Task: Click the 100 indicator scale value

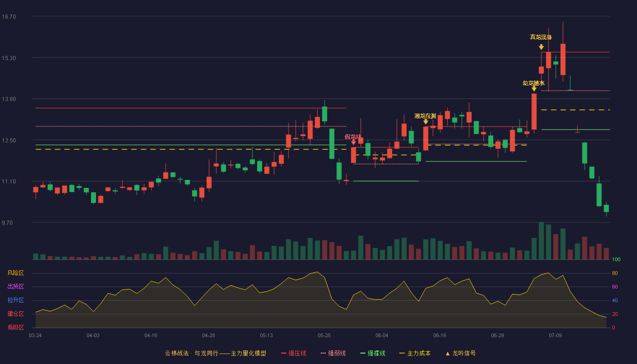Action: [x=616, y=260]
